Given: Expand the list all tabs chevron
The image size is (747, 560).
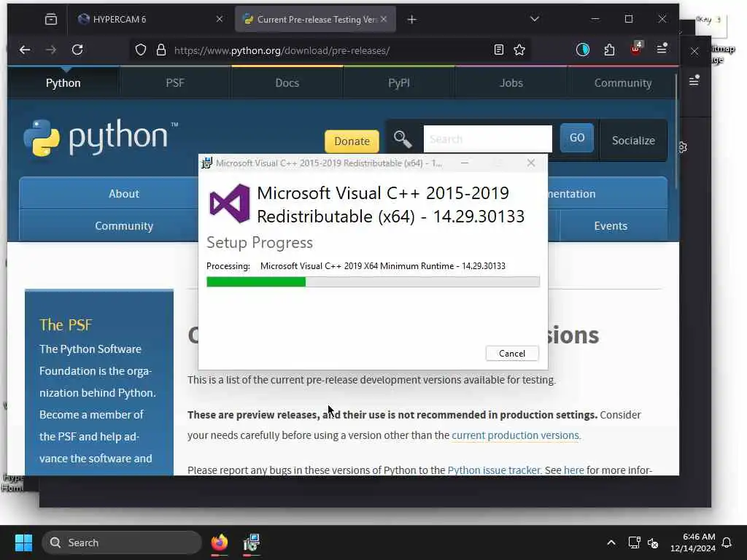Looking at the screenshot, I should (x=535, y=19).
